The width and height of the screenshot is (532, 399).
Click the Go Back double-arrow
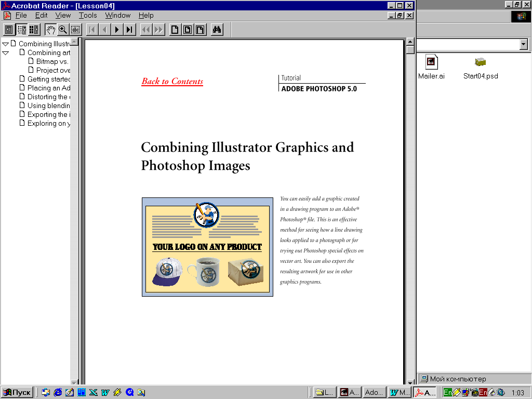146,30
